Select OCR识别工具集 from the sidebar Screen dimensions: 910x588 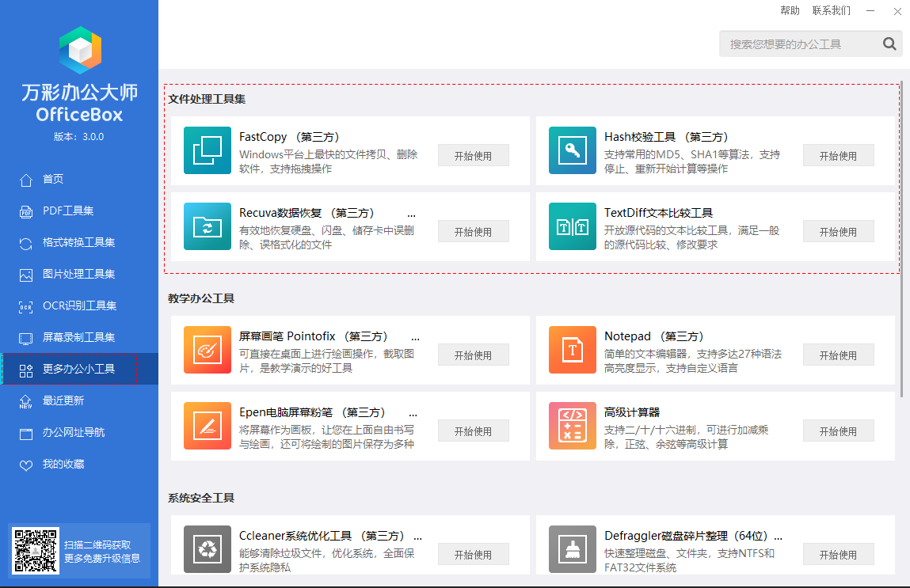tap(79, 306)
